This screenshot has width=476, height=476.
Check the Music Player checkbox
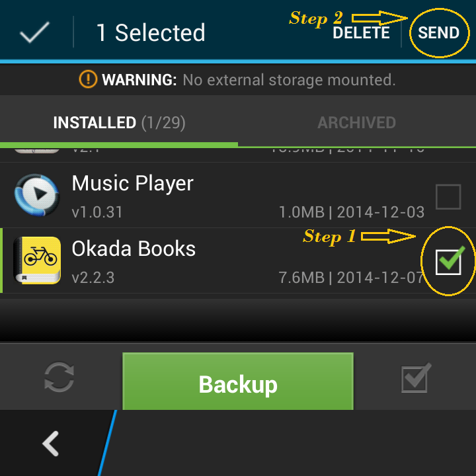coord(448,197)
